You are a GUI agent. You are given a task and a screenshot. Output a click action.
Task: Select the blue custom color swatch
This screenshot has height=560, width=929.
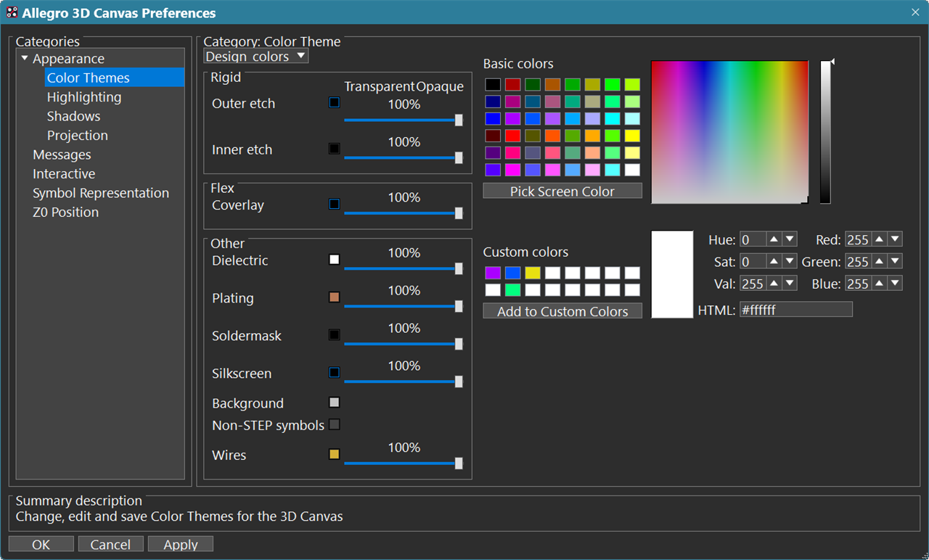click(512, 273)
